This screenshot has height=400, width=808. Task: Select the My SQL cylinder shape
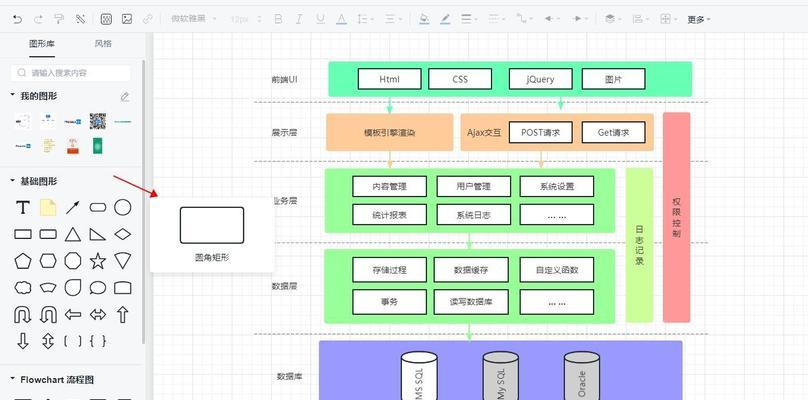(500, 376)
